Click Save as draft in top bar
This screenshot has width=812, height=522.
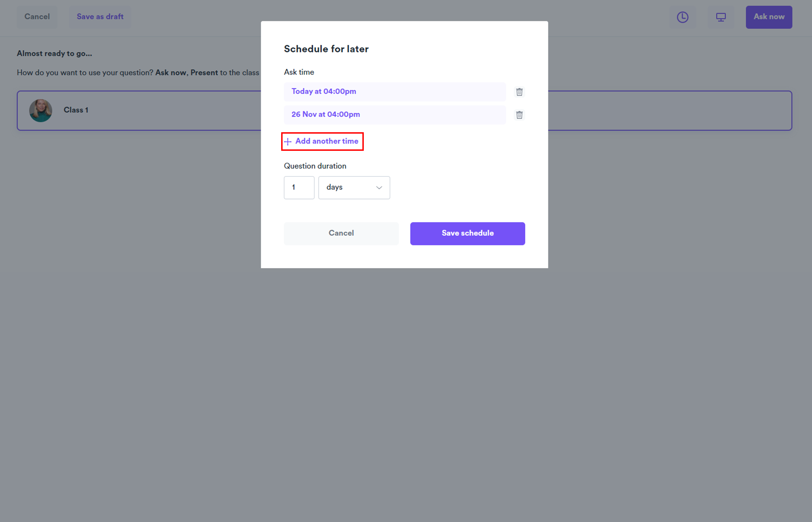pyautogui.click(x=100, y=17)
